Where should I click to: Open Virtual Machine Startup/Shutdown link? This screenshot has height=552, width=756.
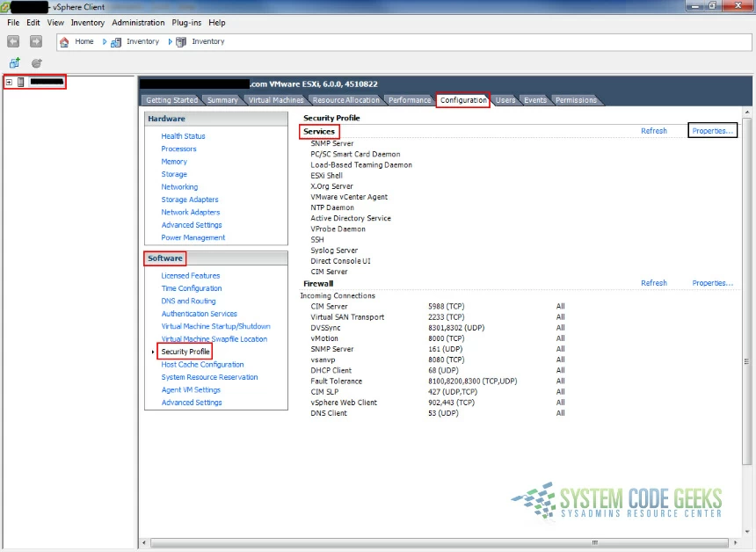(216, 326)
